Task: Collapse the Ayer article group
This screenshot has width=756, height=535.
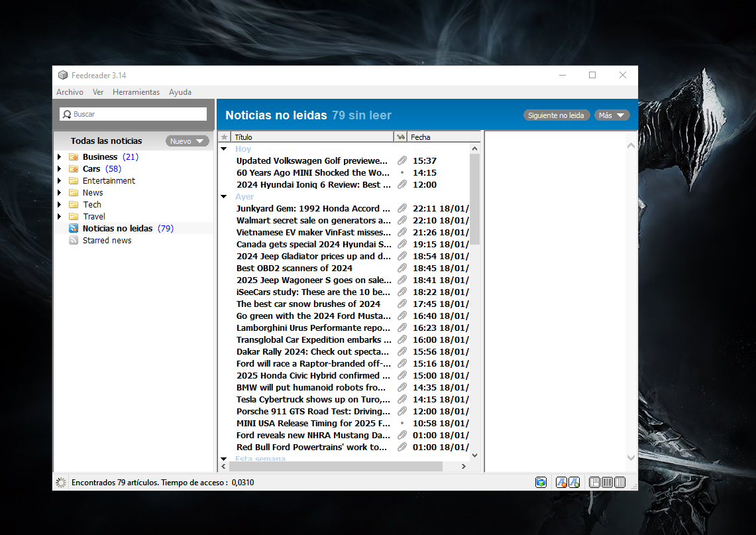Action: 224,197
